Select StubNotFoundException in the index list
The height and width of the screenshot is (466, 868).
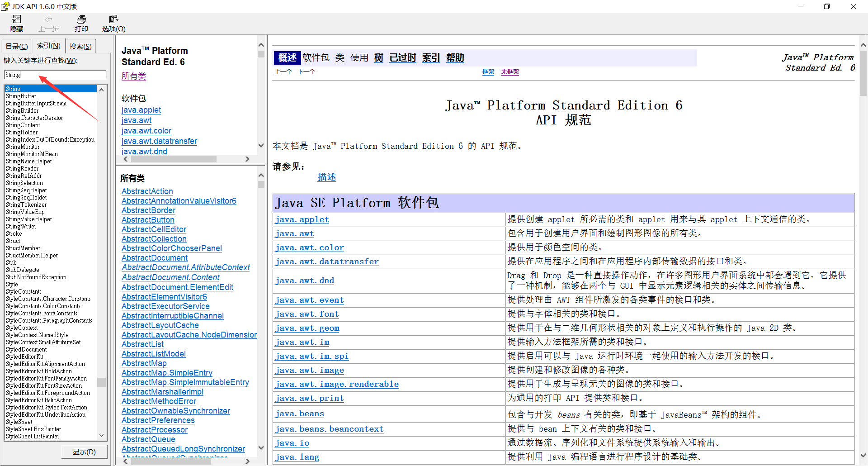36,277
